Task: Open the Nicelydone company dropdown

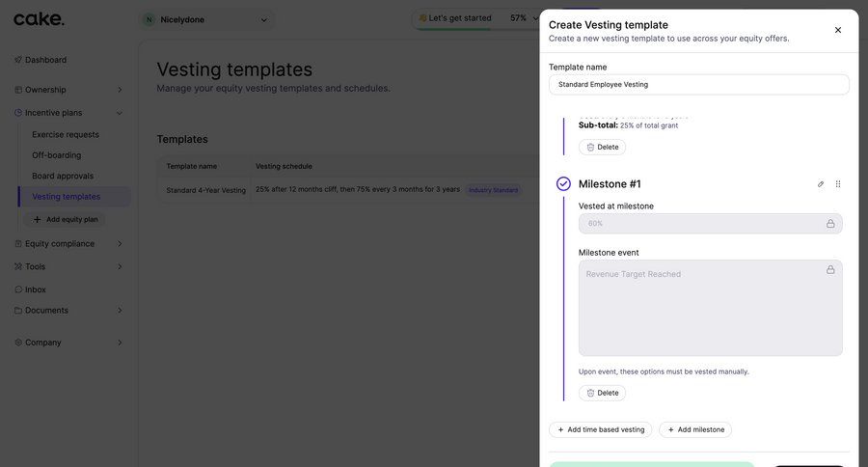Action: point(206,19)
